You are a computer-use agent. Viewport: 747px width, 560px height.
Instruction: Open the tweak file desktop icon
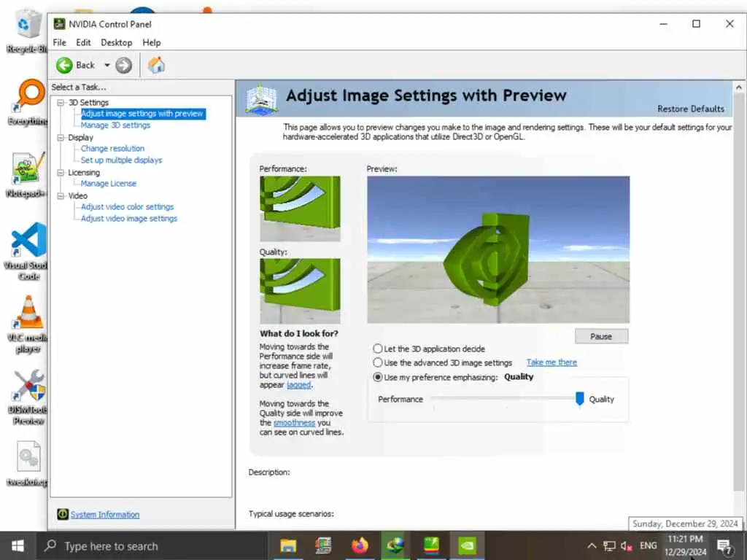tap(28, 464)
